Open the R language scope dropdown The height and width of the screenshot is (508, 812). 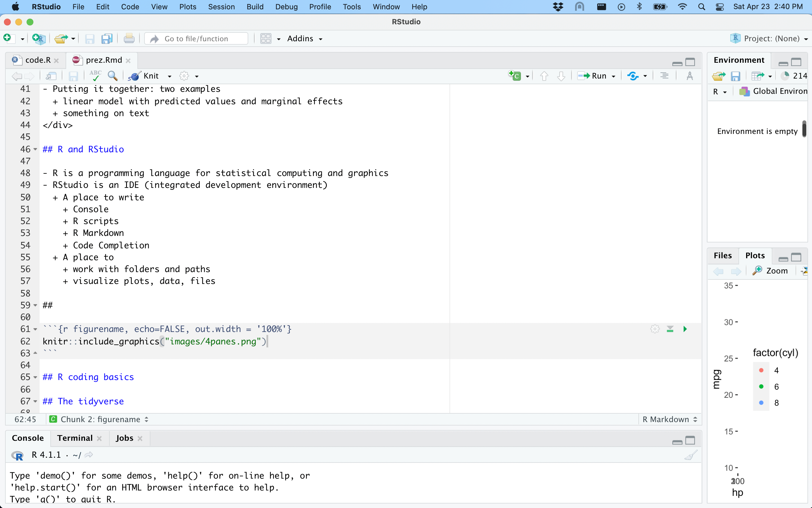720,91
